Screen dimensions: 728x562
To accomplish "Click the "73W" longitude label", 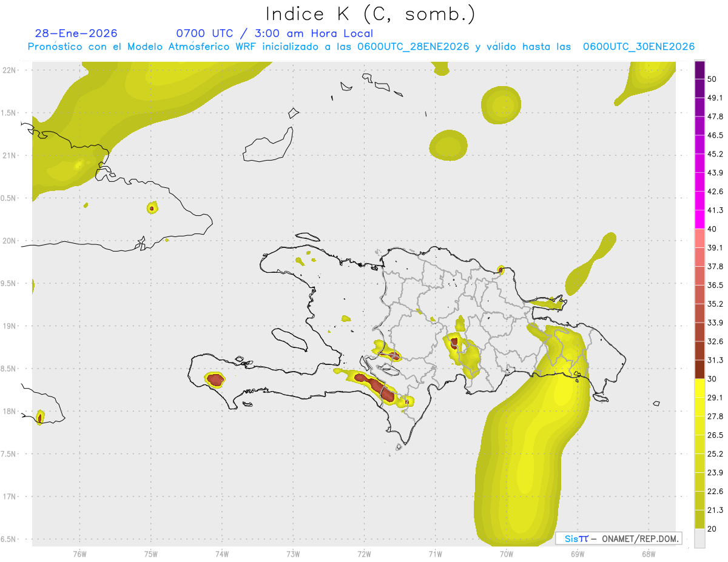I will pyautogui.click(x=293, y=554).
